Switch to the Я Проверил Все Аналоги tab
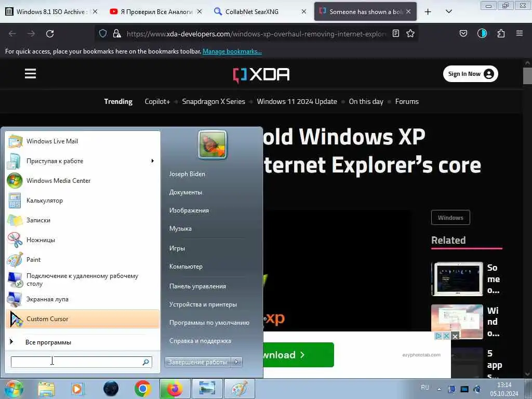The width and height of the screenshot is (532, 399). tap(155, 12)
